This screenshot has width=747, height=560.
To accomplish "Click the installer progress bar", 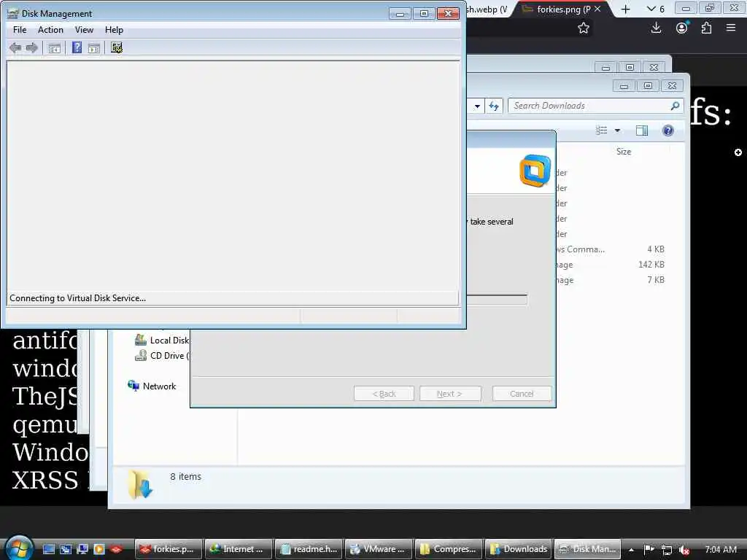I will (x=497, y=300).
